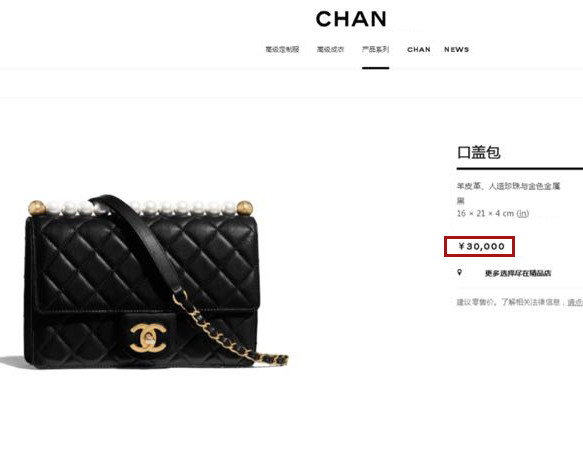Viewport: 583px width, 456px height.
Task: Click the pearl trim atop the bag
Action: (x=141, y=208)
